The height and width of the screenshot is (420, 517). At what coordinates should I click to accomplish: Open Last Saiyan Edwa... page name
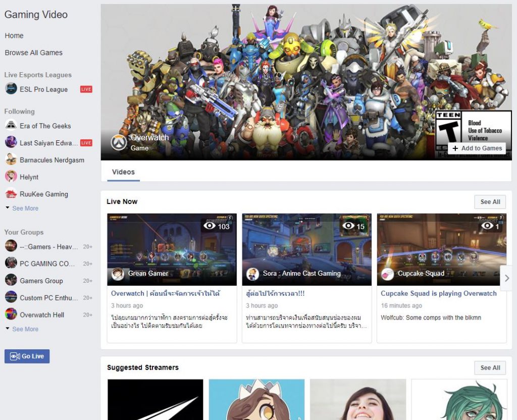pos(49,143)
